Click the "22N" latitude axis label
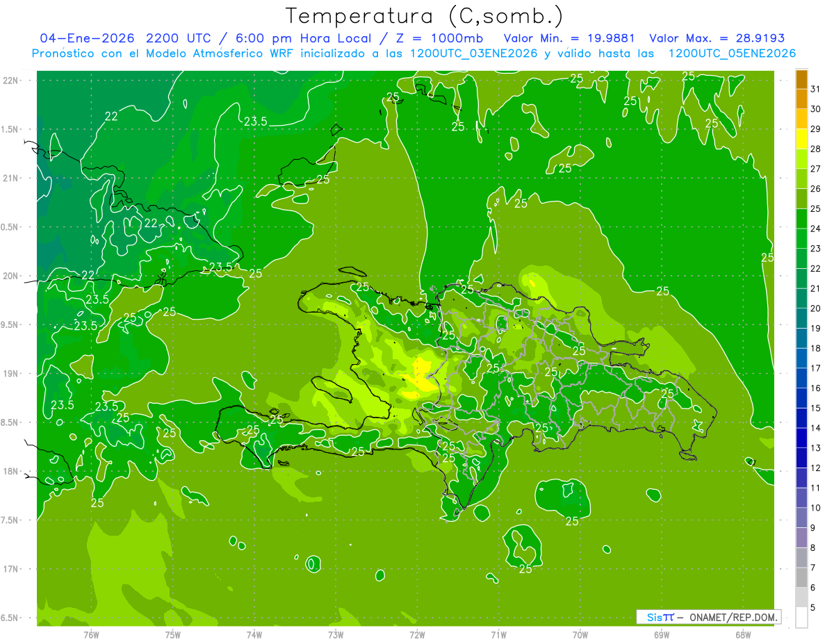Viewport: 834px width, 644px height. [x=11, y=81]
